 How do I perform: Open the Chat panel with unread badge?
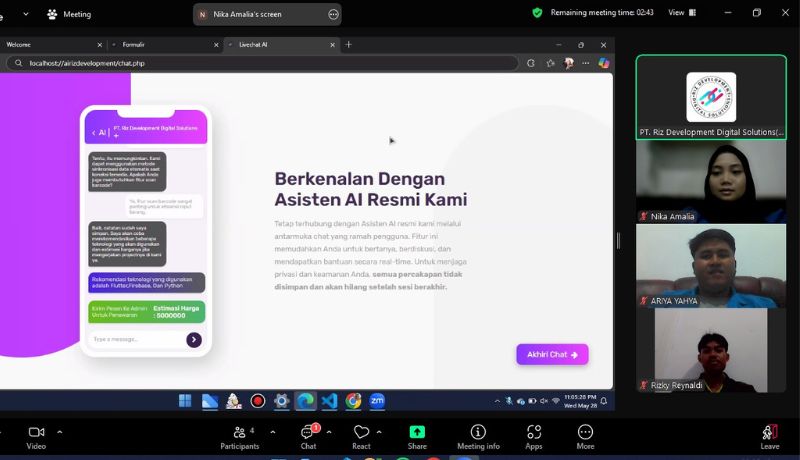point(308,432)
